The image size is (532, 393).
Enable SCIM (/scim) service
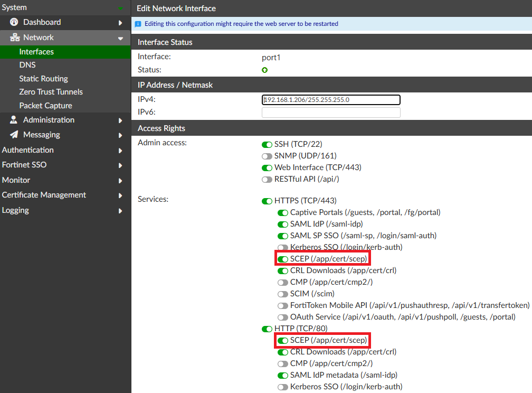283,294
